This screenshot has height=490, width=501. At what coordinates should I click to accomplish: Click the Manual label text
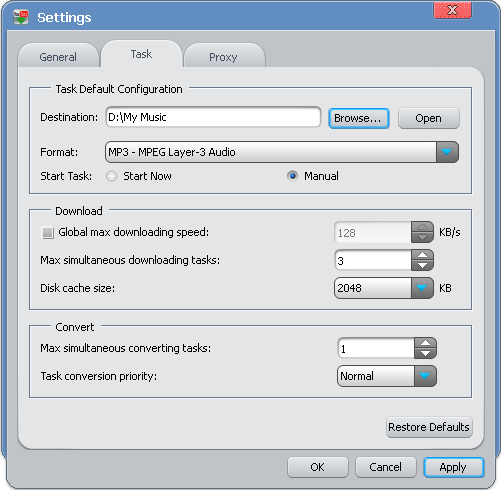pyautogui.click(x=321, y=176)
